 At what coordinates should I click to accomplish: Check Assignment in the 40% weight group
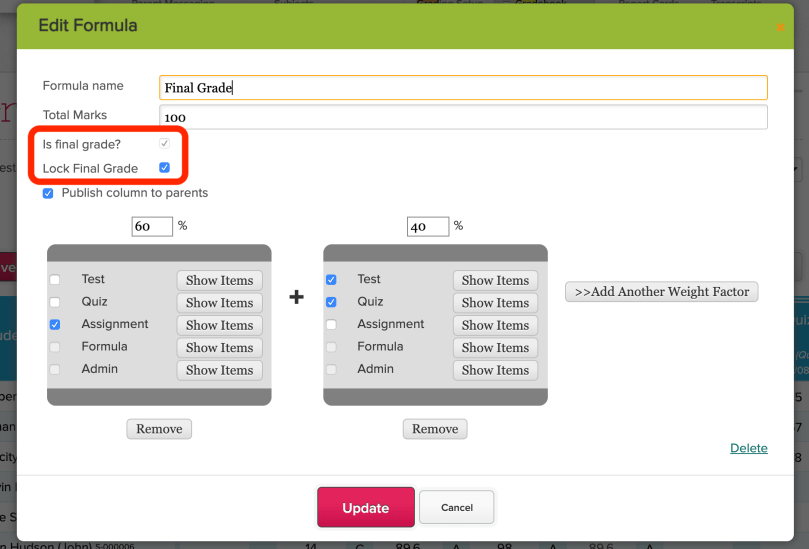pyautogui.click(x=331, y=325)
